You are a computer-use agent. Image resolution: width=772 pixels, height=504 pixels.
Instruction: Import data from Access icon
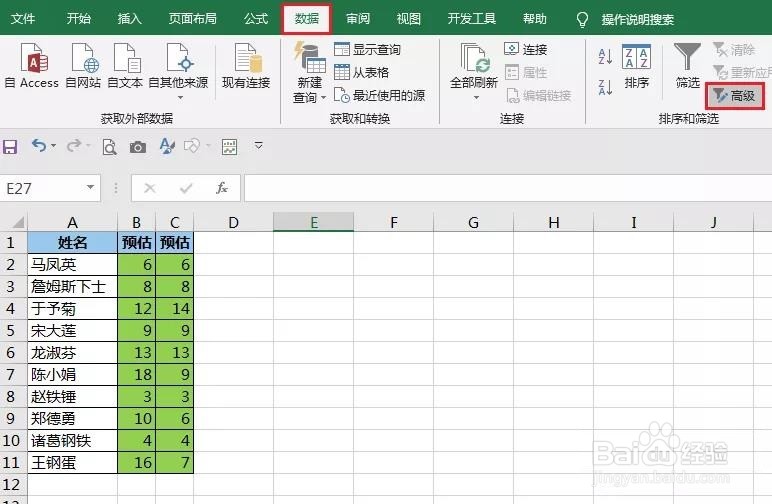(x=32, y=65)
